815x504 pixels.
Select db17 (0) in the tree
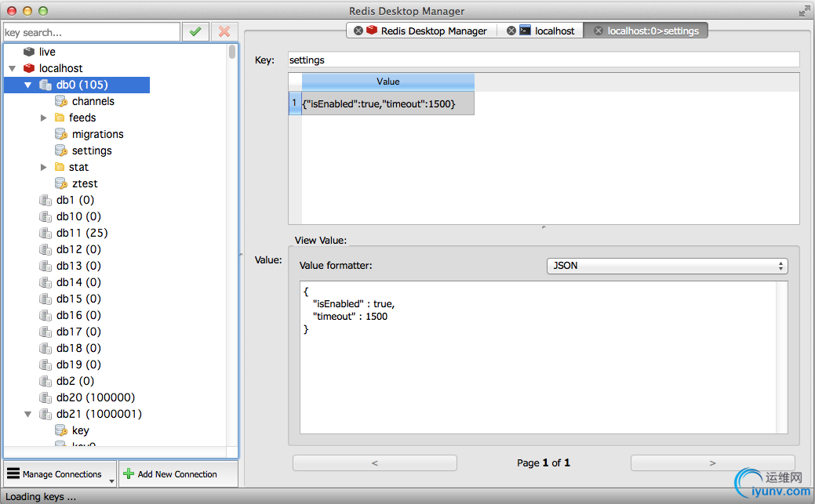[x=78, y=332]
